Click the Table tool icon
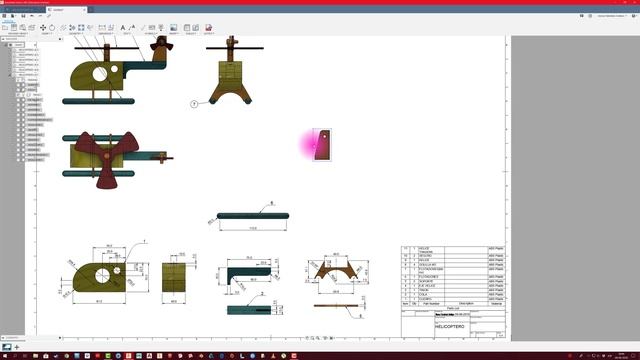 187,28
